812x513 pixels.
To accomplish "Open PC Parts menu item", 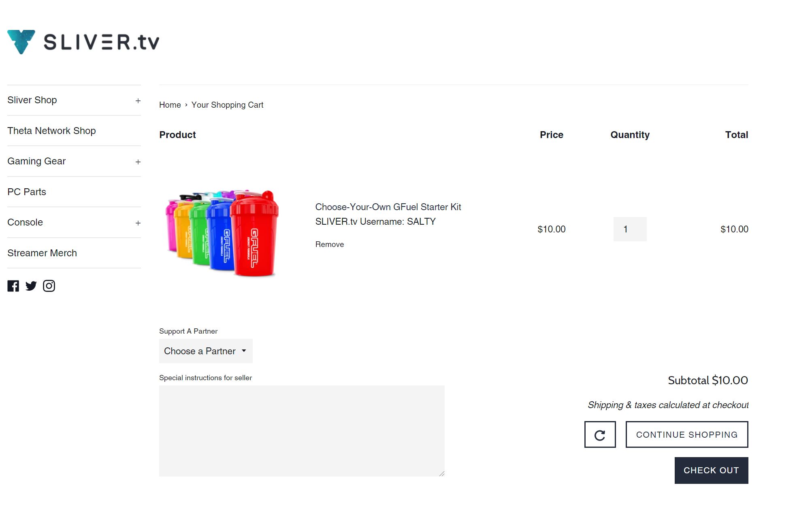I will (27, 192).
